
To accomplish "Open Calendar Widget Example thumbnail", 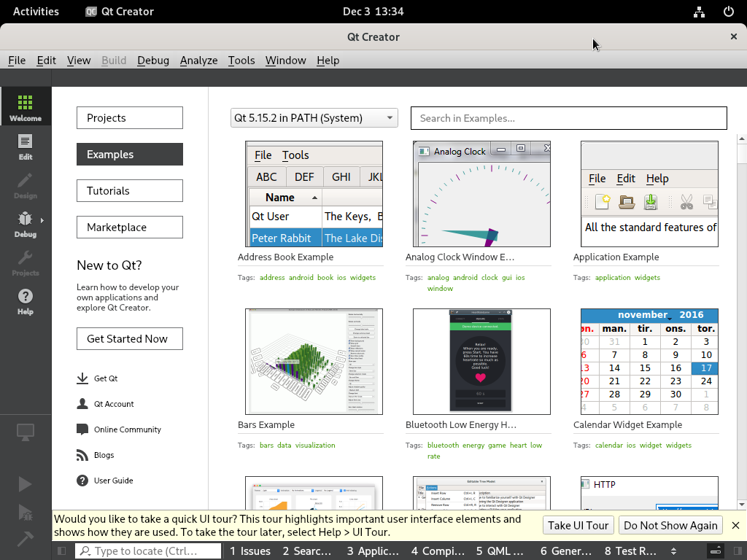I will tap(649, 362).
